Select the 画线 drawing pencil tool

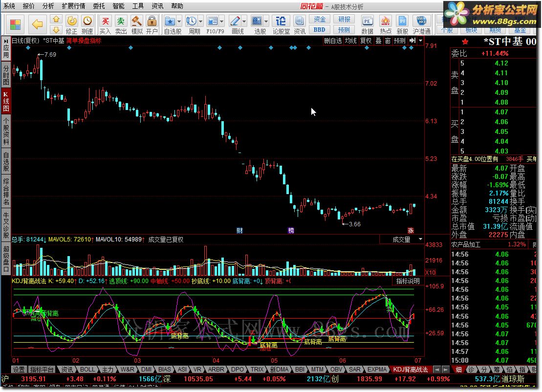pyautogui.click(x=235, y=22)
